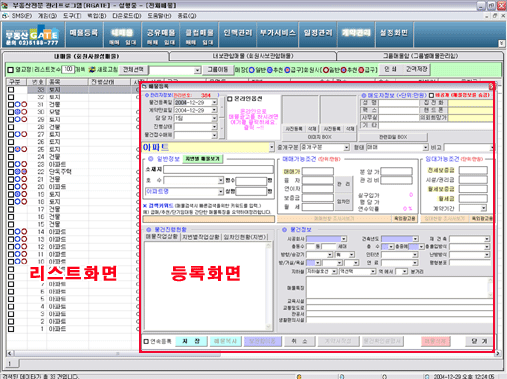The width and height of the screenshot is (507, 379).
Task: Select row 22 단독주택 in the list
Action: tap(72, 172)
